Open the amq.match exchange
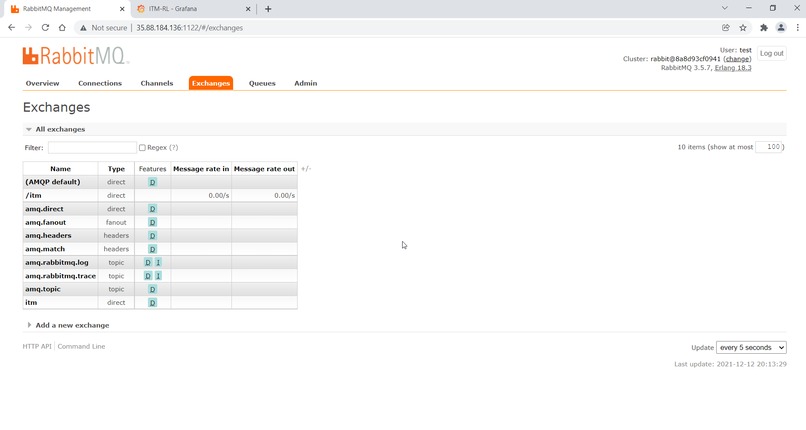 (x=45, y=249)
